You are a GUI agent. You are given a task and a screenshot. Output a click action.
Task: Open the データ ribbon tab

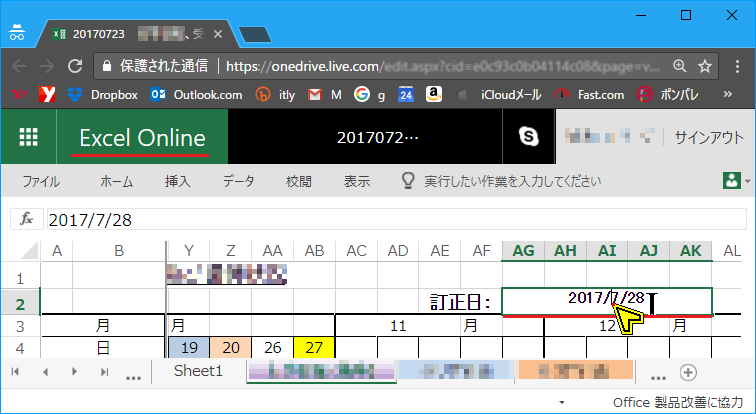click(x=239, y=181)
